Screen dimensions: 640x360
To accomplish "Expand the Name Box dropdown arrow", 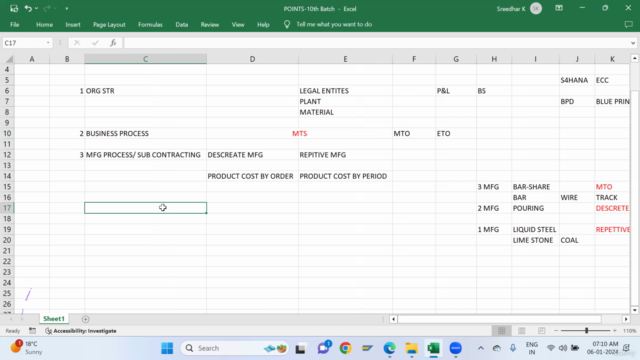I will [48, 43].
